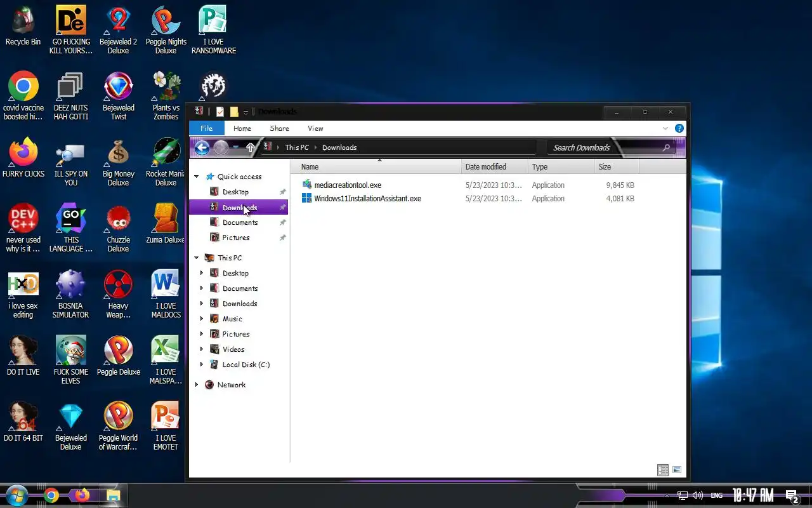The height and width of the screenshot is (508, 812).
Task: Click the date cell for mediacreationtool.exe
Action: tap(494, 185)
